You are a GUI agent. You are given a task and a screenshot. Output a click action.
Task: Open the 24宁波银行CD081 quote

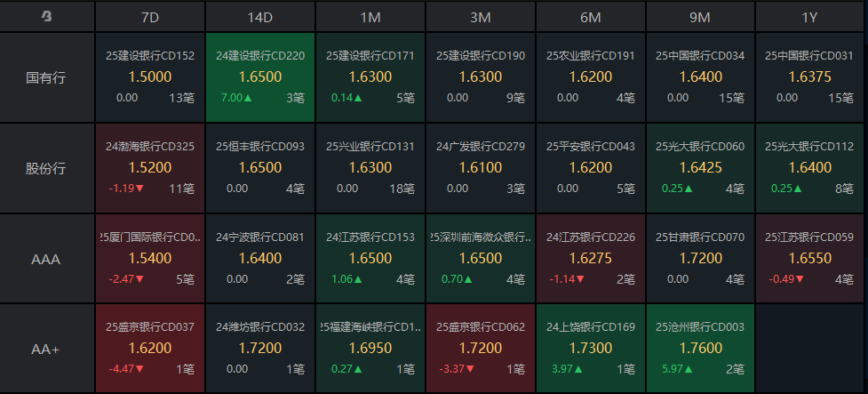(260, 259)
